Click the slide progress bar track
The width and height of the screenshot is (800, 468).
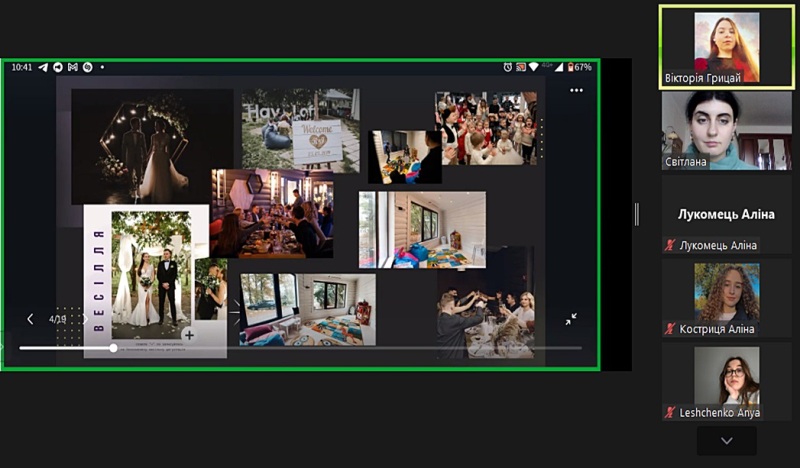coord(301,348)
